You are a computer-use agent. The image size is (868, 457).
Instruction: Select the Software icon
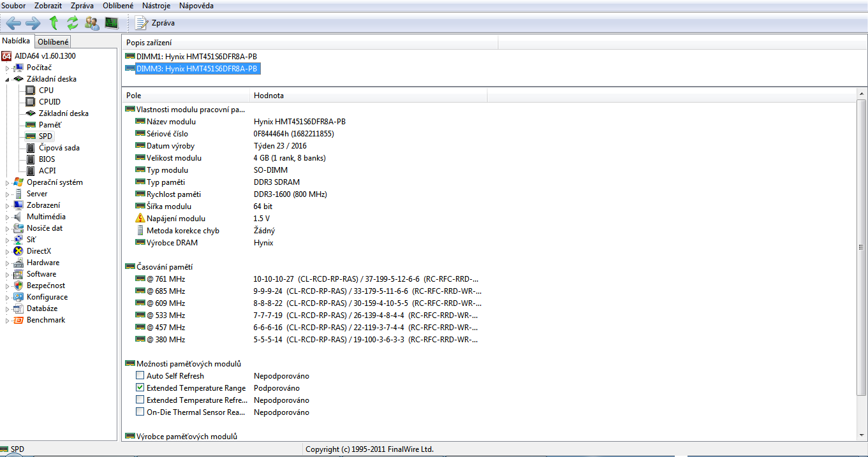click(18, 274)
